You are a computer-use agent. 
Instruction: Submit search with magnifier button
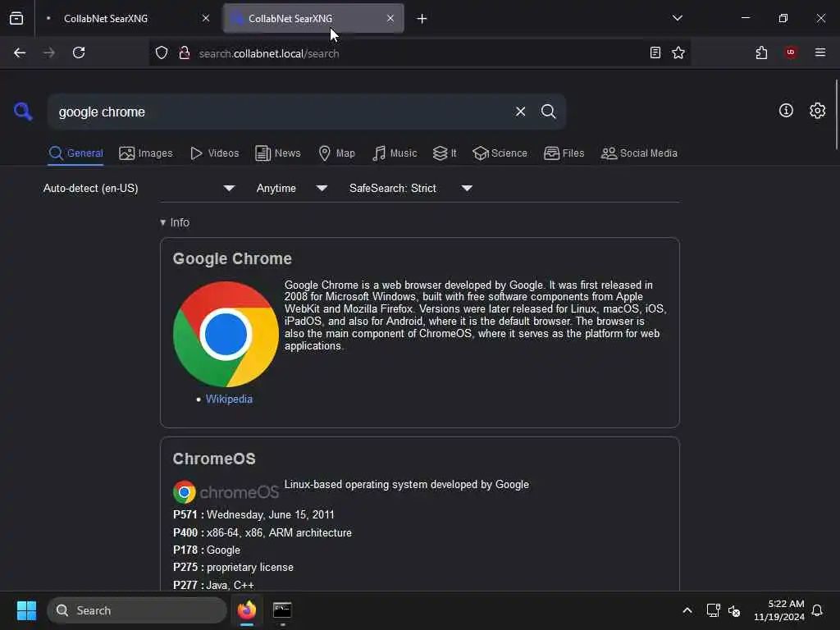click(548, 112)
